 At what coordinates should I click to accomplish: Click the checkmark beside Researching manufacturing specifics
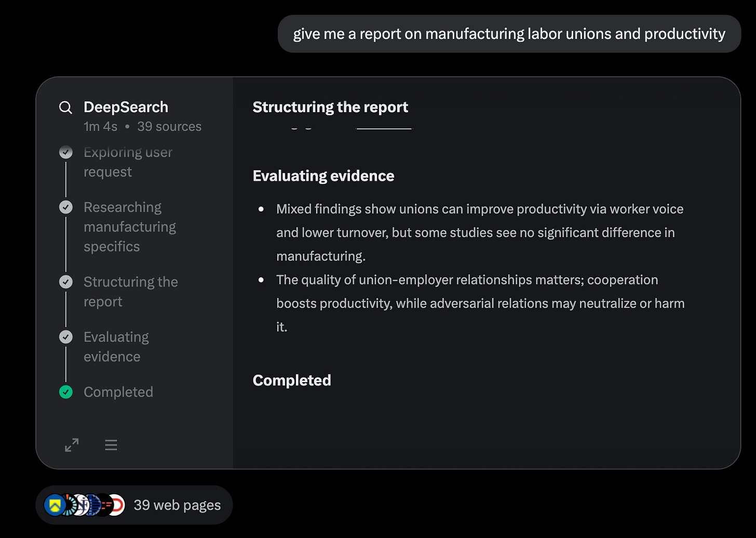click(x=66, y=207)
